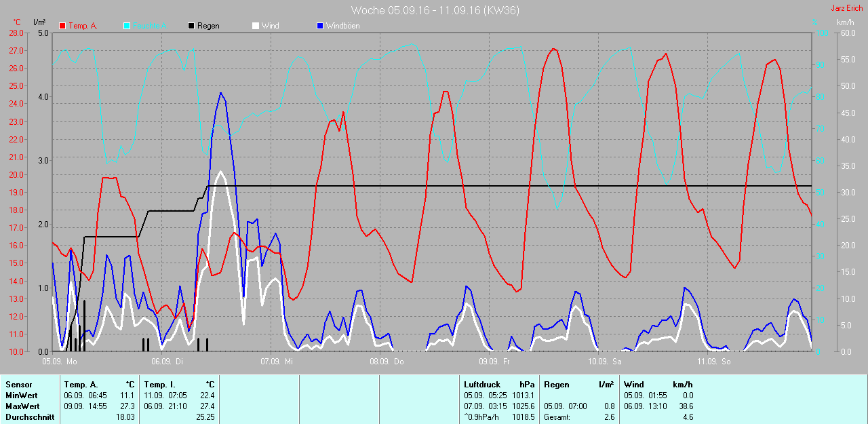868x424 pixels.
Task: Click the '09.09. Fr' date axis label
Action: [x=494, y=362]
